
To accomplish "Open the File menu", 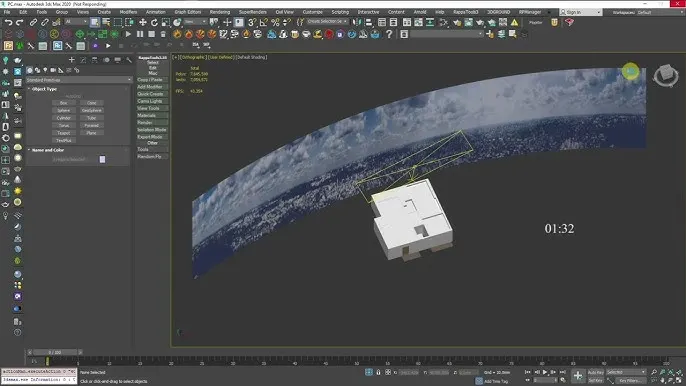I will pos(7,12).
